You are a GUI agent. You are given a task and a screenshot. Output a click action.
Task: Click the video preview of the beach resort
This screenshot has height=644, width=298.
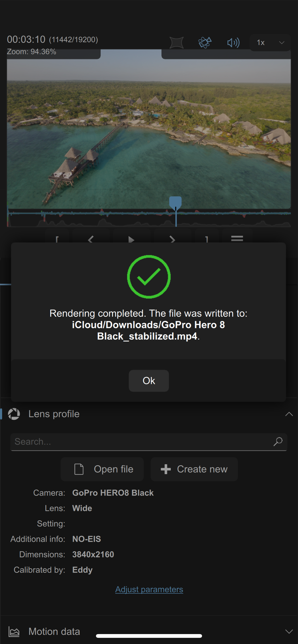[x=149, y=129]
